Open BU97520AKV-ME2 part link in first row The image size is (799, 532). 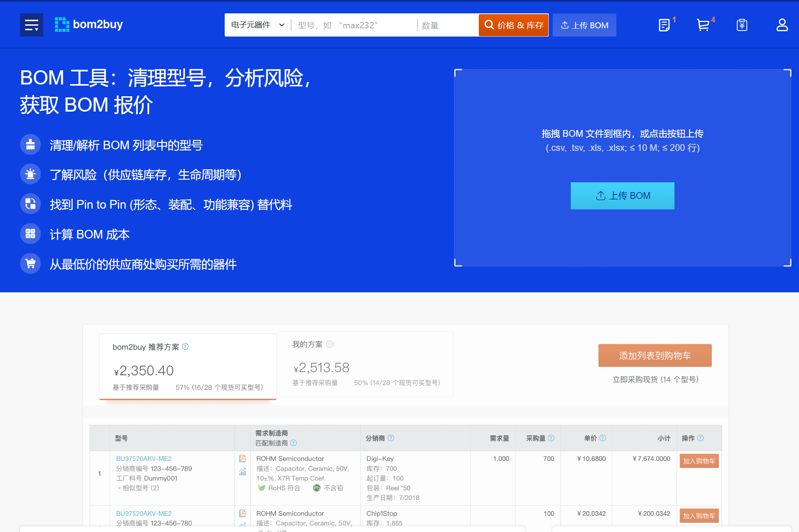(x=144, y=459)
